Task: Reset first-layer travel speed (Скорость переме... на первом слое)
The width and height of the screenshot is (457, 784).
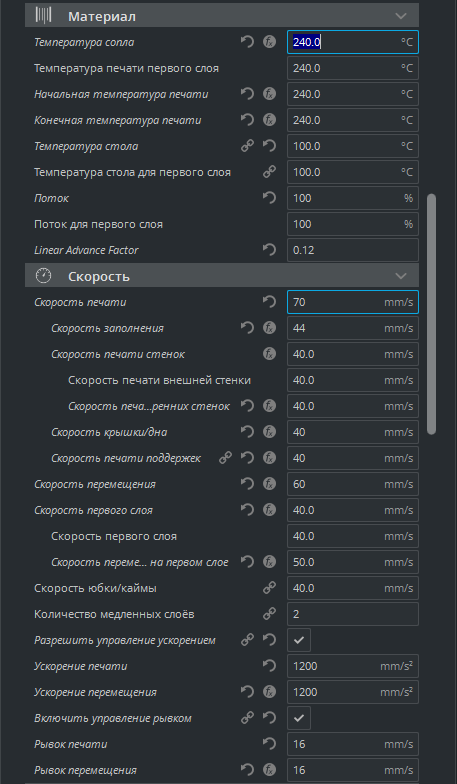Action: point(248,562)
